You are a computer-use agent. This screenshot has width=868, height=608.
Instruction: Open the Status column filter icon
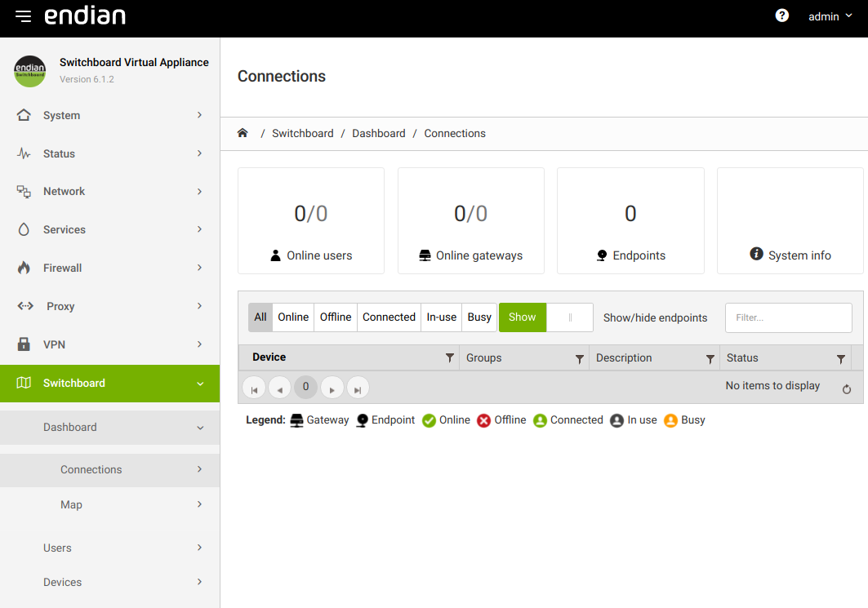coord(841,359)
